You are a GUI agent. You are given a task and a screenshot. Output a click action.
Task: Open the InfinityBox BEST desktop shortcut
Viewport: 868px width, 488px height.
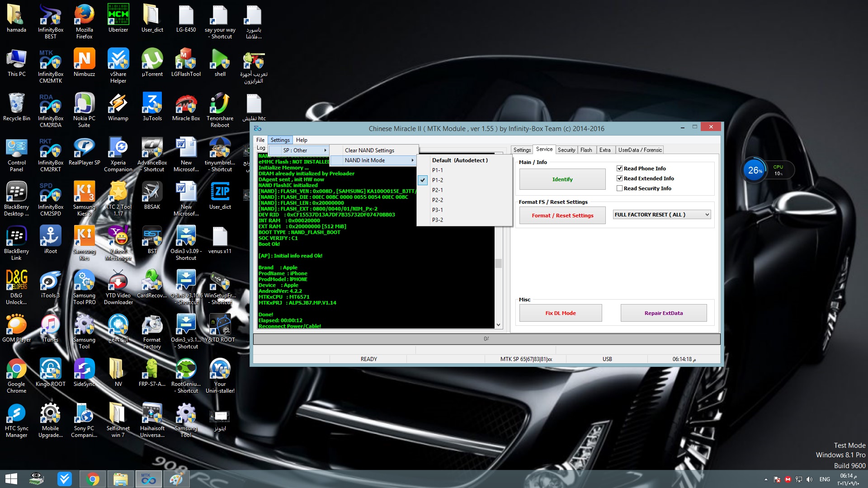click(51, 21)
